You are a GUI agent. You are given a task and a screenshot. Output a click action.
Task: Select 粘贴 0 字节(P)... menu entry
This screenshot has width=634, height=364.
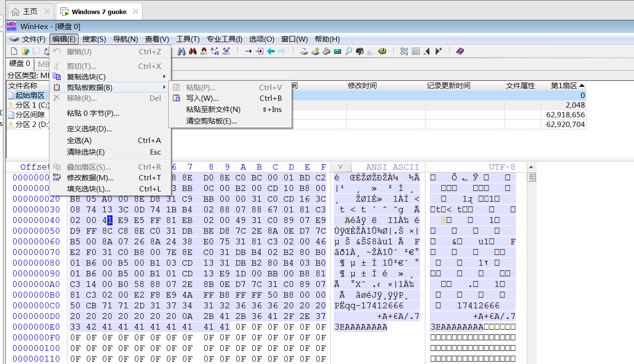pyautogui.click(x=110, y=113)
